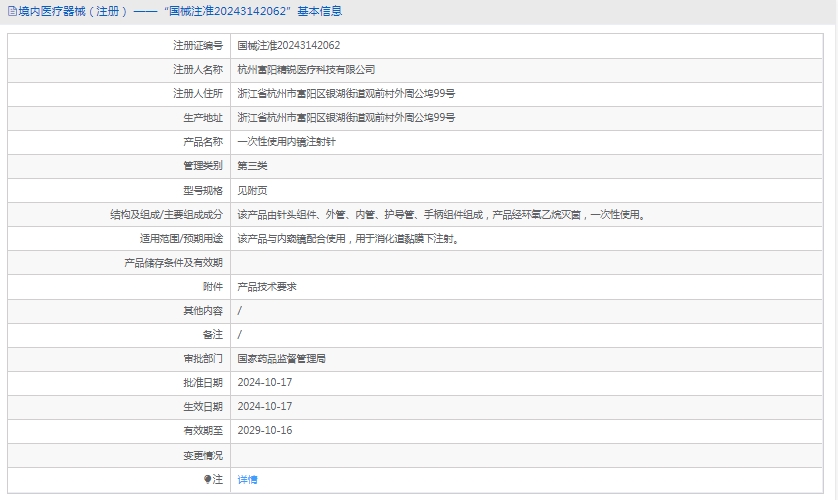Image resolution: width=838 pixels, height=500 pixels.
Task: Click the approval date under 批准日期
Action: (x=264, y=383)
